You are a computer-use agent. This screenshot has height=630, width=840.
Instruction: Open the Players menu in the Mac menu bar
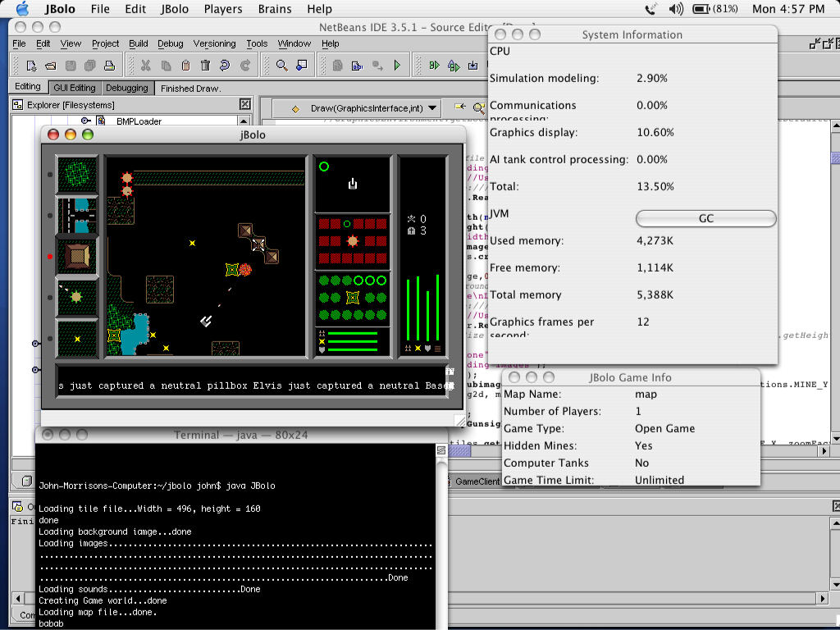click(x=223, y=9)
